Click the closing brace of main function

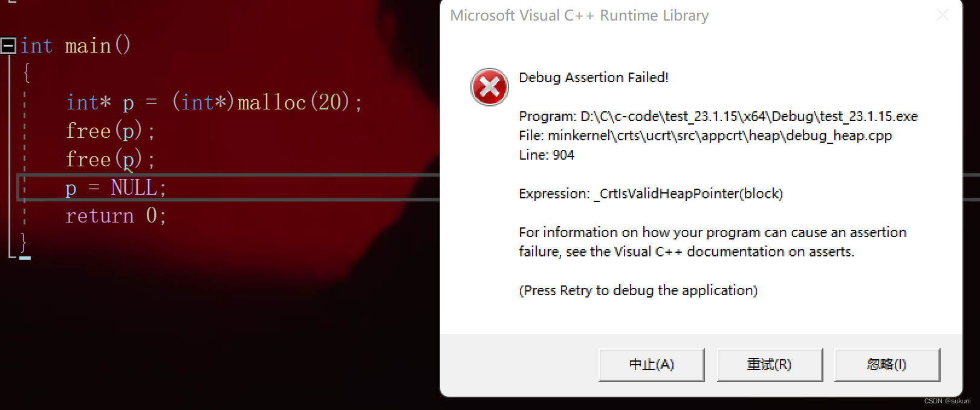(x=24, y=242)
